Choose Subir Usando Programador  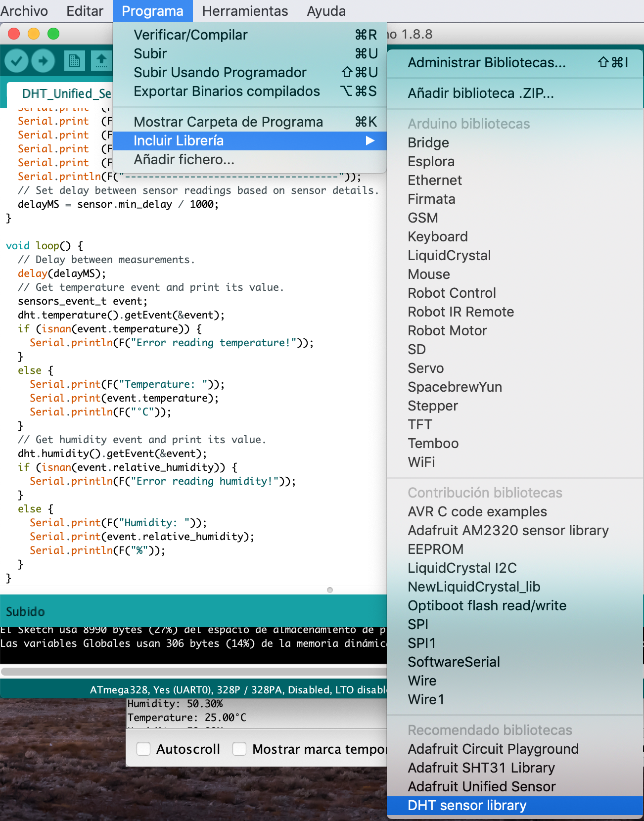[250, 73]
